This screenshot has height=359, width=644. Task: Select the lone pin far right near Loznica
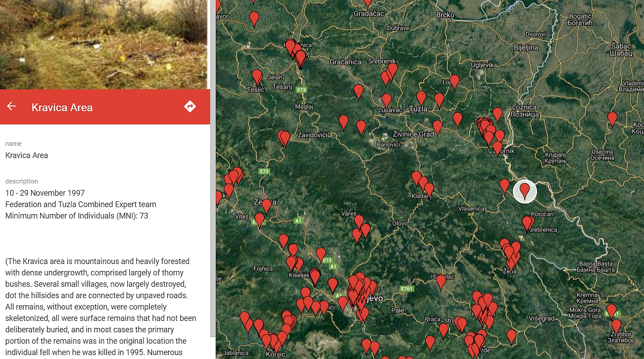point(612,118)
